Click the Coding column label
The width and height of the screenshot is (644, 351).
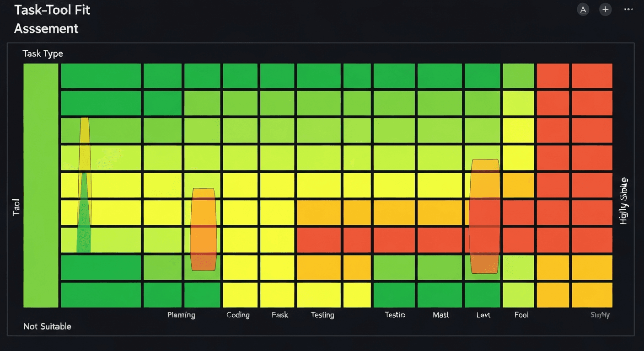point(238,315)
